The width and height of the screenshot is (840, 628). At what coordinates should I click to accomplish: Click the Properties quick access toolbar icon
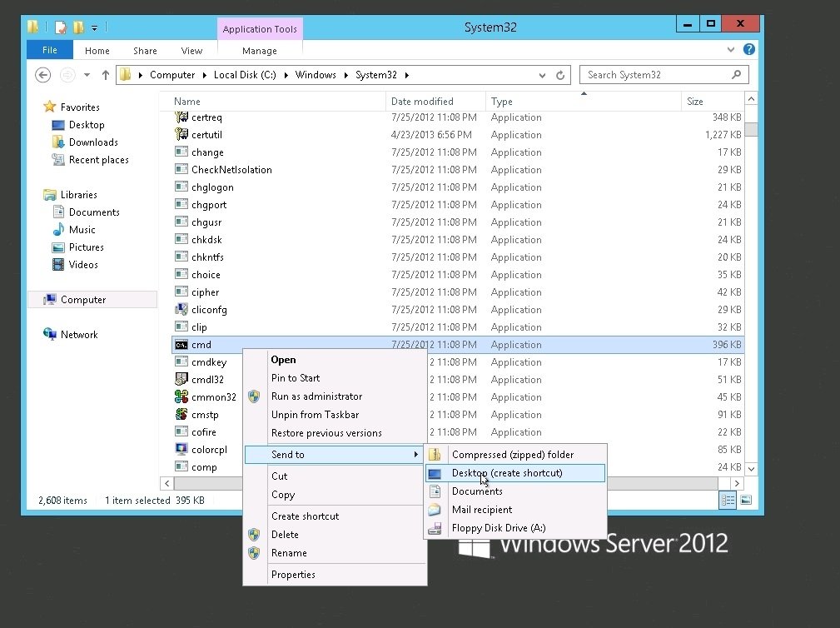[61, 27]
